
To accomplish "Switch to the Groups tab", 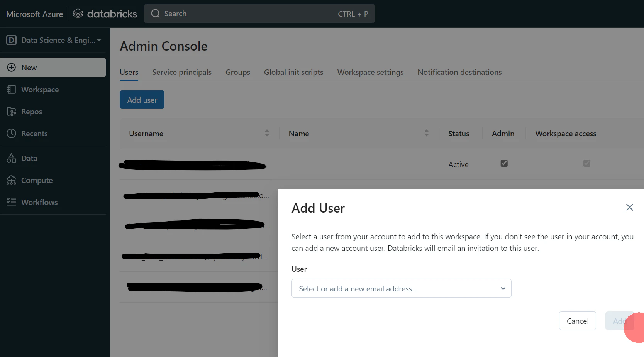I will click(238, 72).
